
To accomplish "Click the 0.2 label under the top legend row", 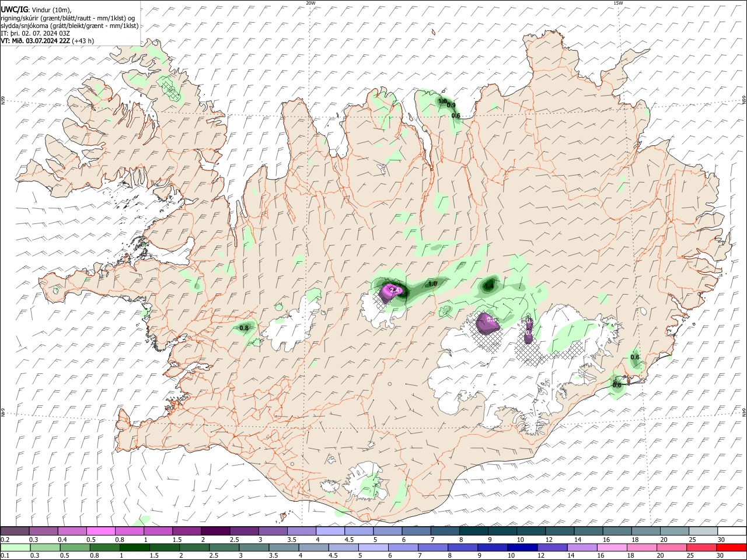I will [x=5, y=540].
